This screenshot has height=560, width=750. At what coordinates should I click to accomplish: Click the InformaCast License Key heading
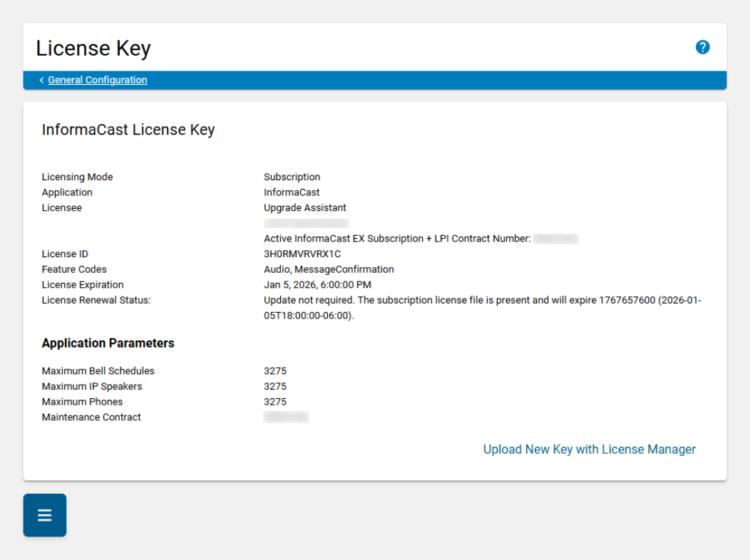tap(128, 130)
